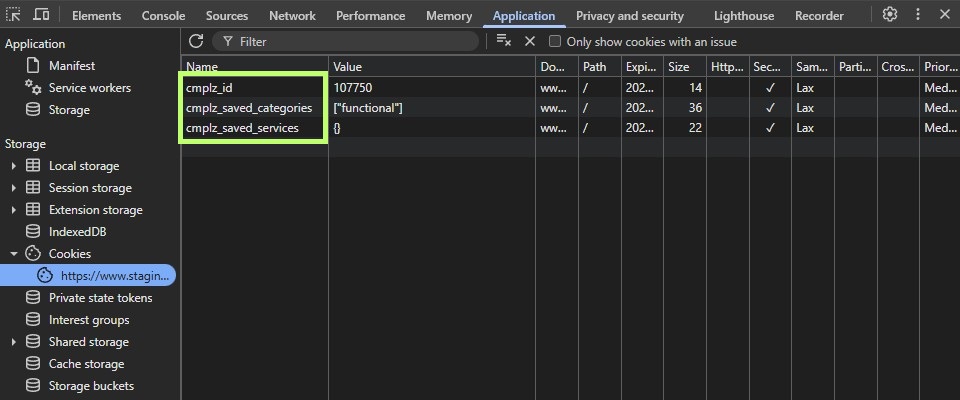Sort cookies by Name column header

[x=253, y=67]
